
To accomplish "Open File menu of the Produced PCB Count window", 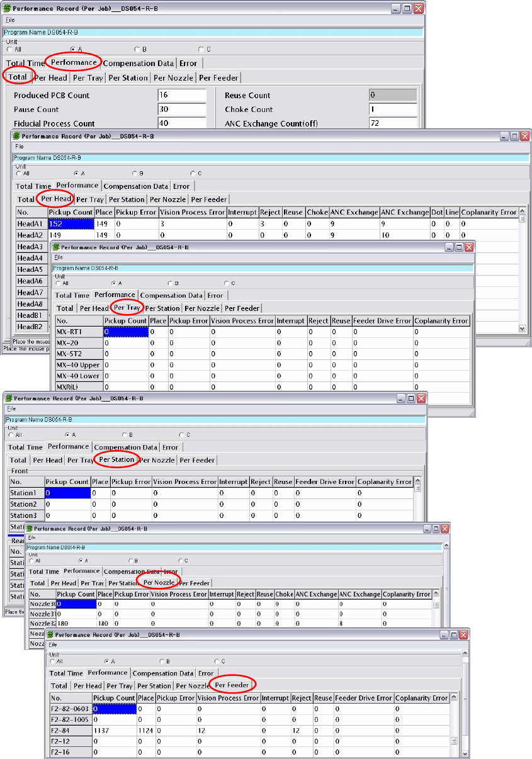I will coord(9,20).
